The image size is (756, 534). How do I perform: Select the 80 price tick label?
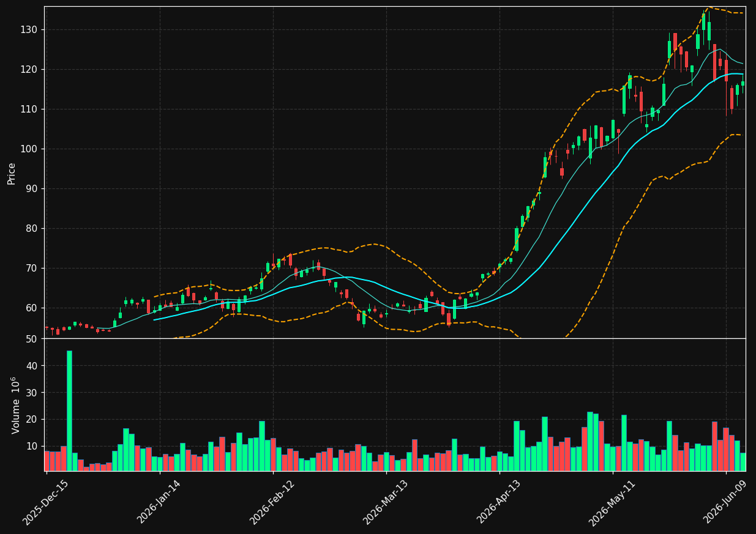31,229
